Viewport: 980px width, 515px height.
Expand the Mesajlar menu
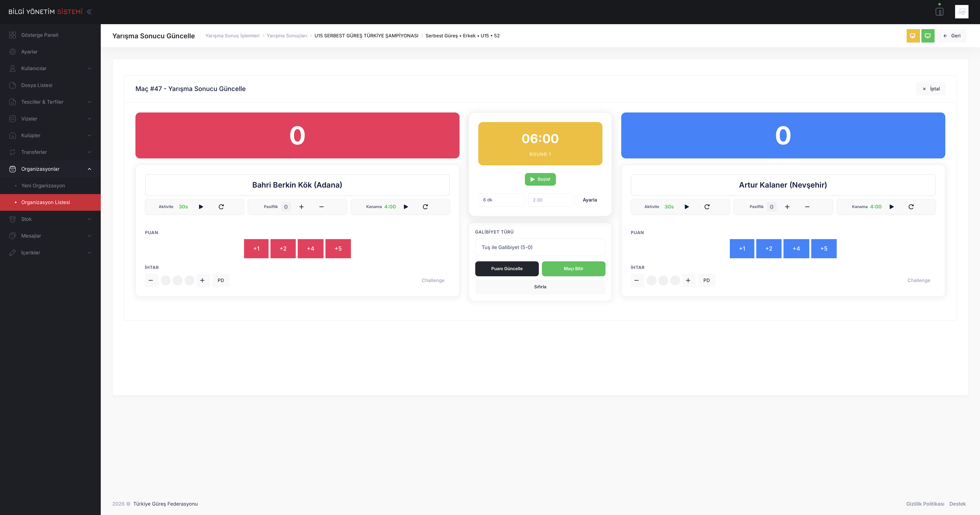coord(50,236)
